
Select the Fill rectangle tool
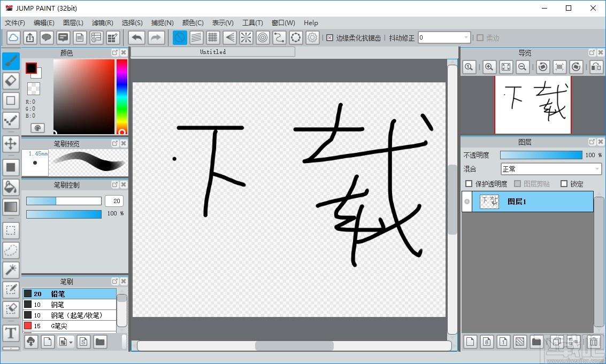point(11,167)
